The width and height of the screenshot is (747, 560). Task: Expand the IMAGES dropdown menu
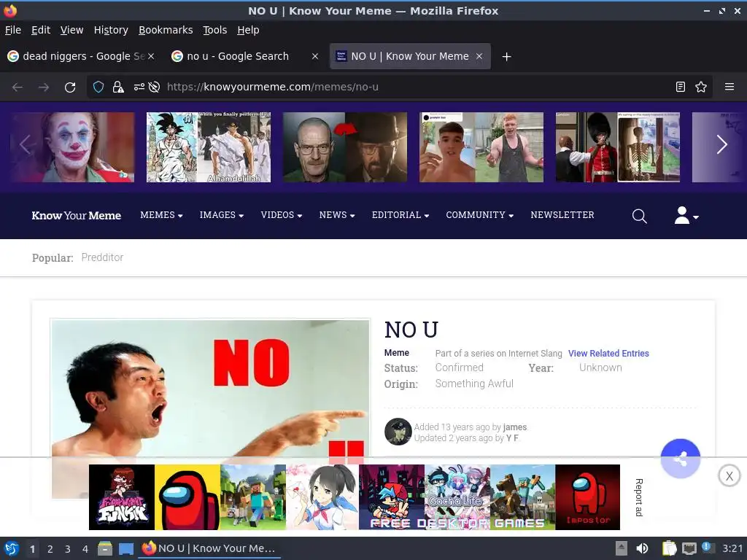click(222, 215)
